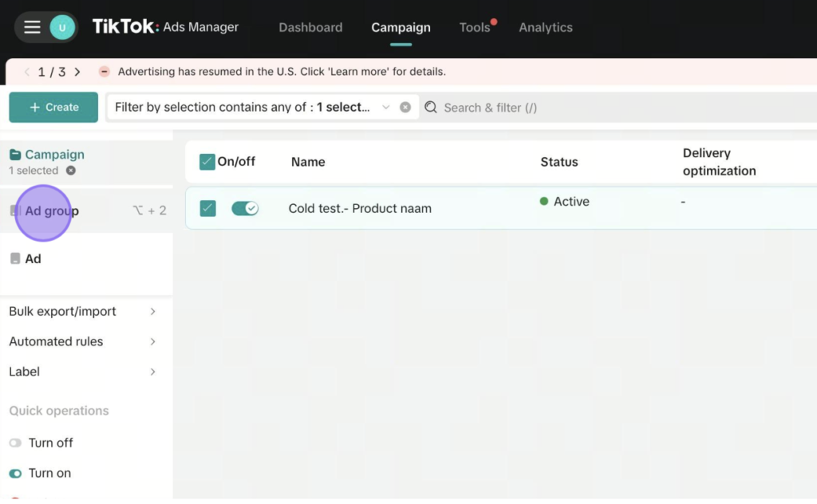Click the Active status cell

[564, 202]
